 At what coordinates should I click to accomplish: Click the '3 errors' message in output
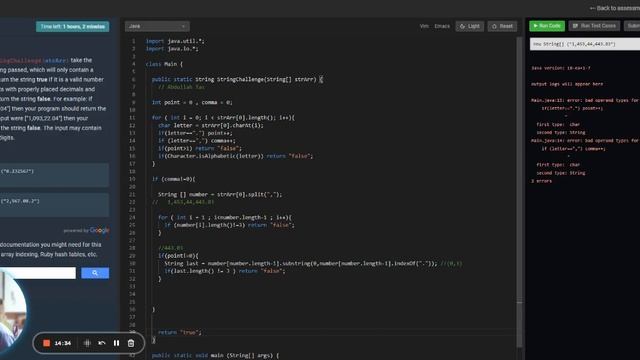[541, 181]
